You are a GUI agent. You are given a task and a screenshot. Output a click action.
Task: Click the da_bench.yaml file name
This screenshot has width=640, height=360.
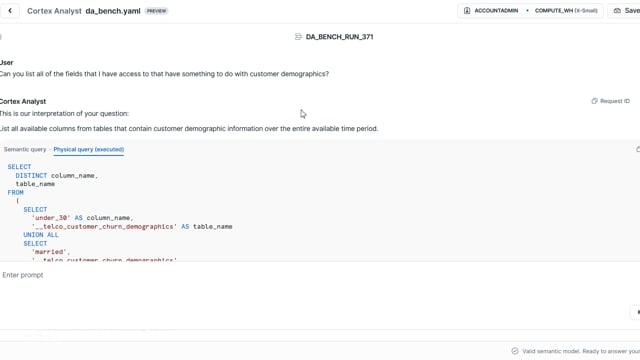[113, 11]
